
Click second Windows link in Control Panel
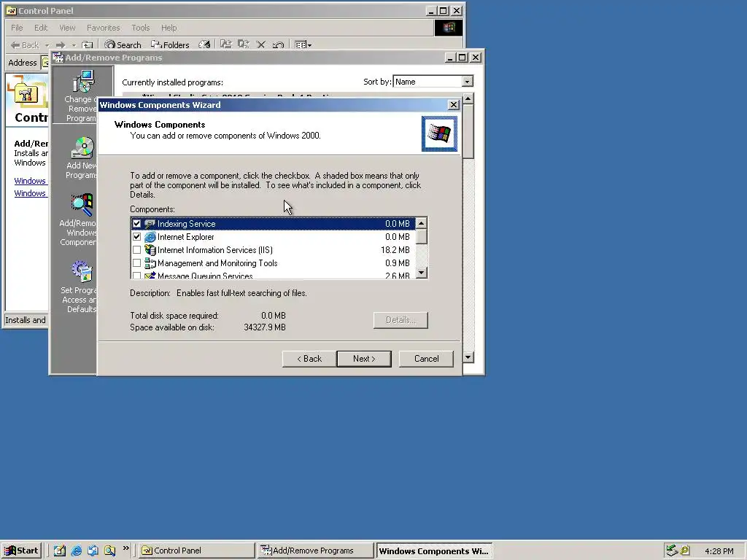30,193
